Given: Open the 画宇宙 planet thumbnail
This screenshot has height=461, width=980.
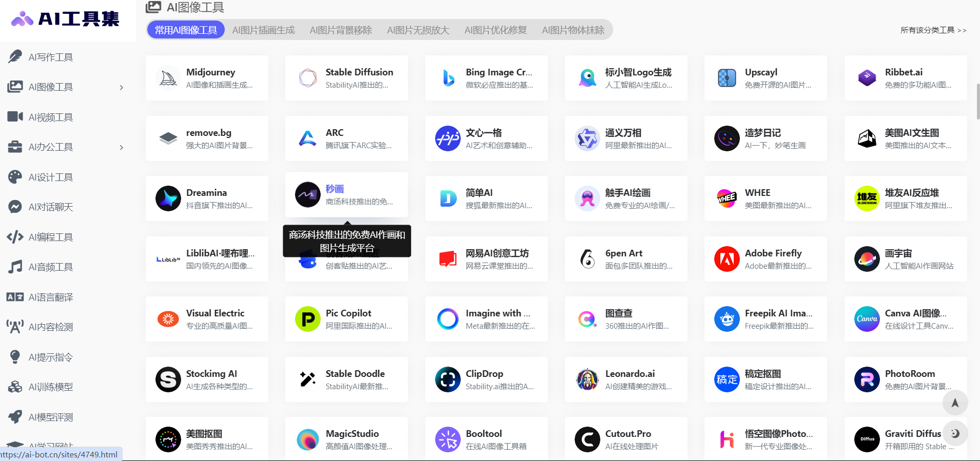Looking at the screenshot, I should 867,259.
